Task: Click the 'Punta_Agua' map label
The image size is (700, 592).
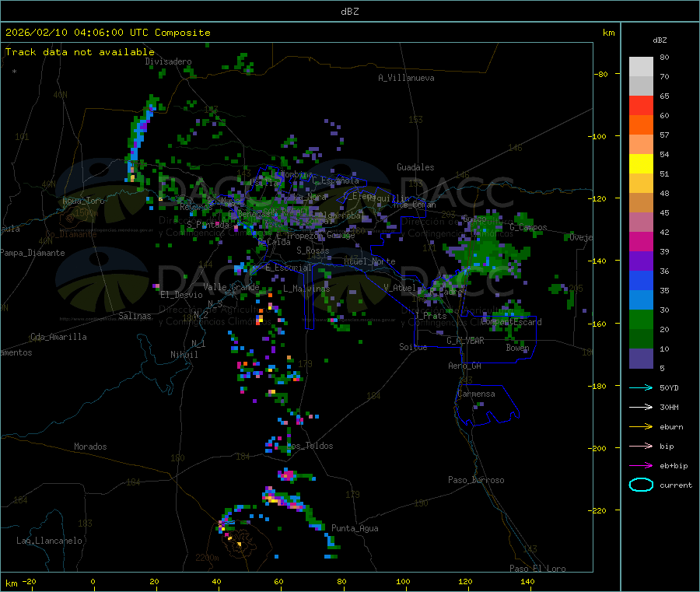Action: tap(355, 528)
